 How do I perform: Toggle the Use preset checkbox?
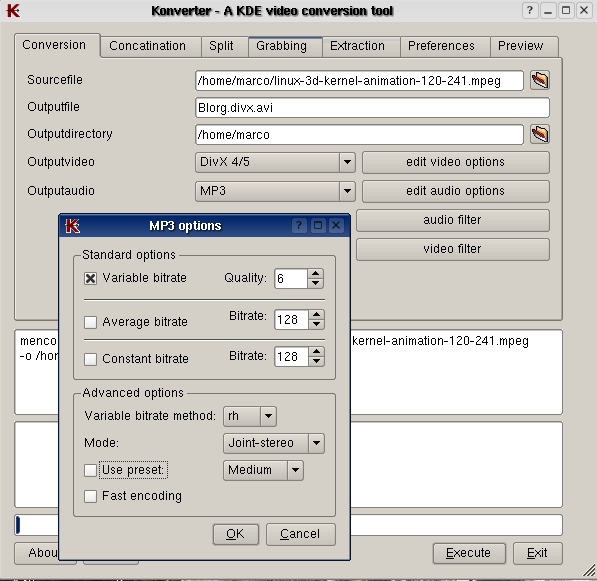click(x=90, y=470)
